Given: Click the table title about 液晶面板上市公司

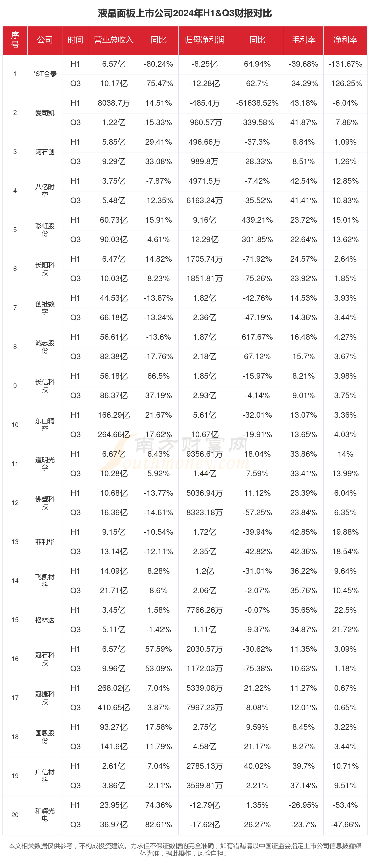Looking at the screenshot, I should [x=185, y=13].
